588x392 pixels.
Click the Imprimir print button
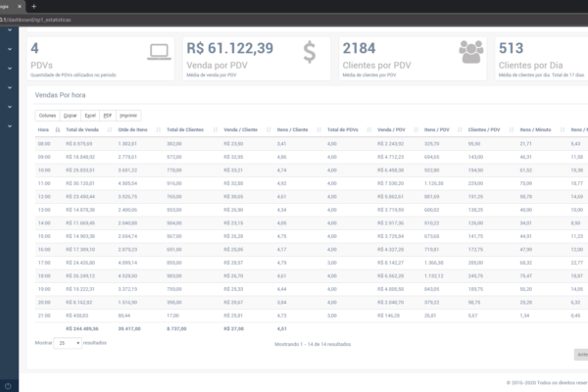pos(128,116)
